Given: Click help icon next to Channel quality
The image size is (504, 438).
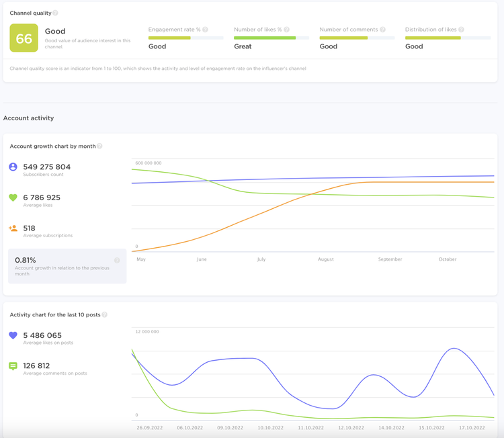Looking at the screenshot, I should point(55,13).
